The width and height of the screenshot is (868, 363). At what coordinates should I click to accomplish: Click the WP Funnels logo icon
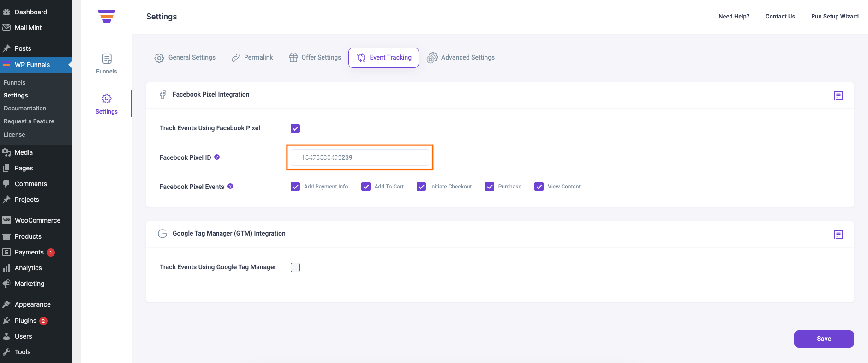[107, 16]
